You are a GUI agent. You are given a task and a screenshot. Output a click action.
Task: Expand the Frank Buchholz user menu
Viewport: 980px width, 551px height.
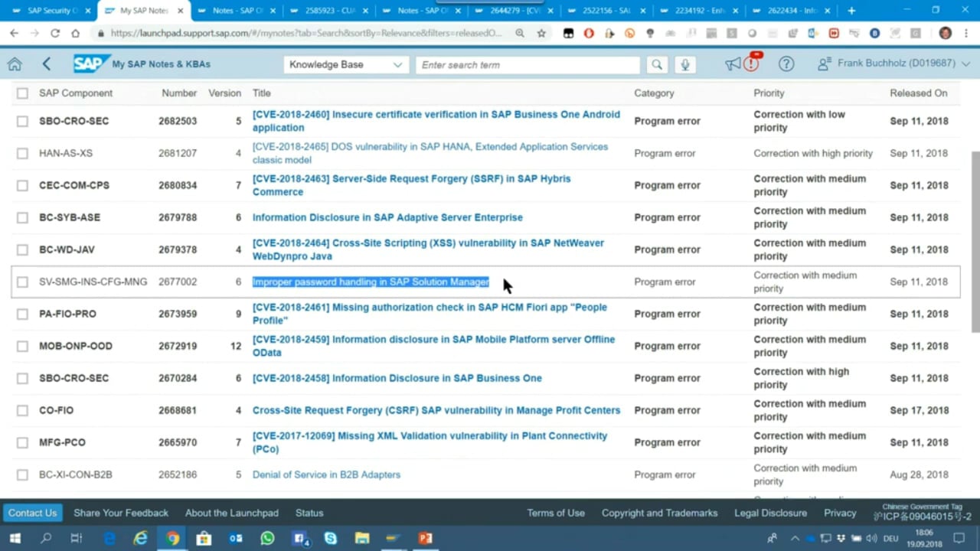click(893, 64)
